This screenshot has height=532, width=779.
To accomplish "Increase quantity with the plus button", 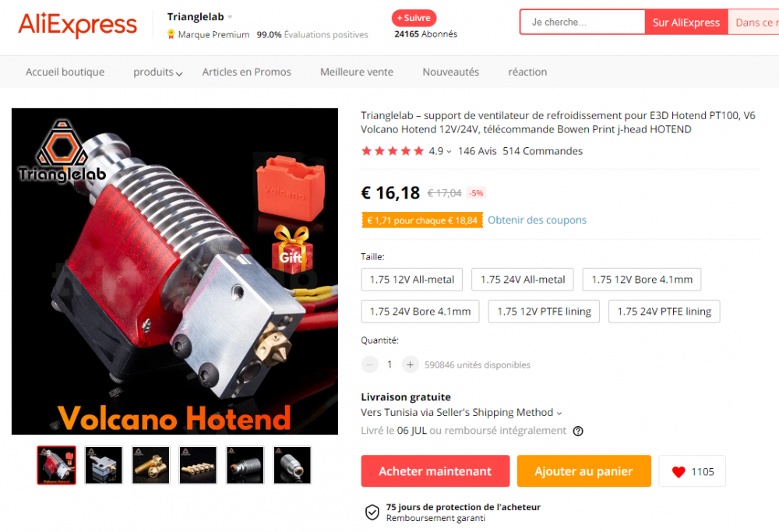I will [410, 365].
